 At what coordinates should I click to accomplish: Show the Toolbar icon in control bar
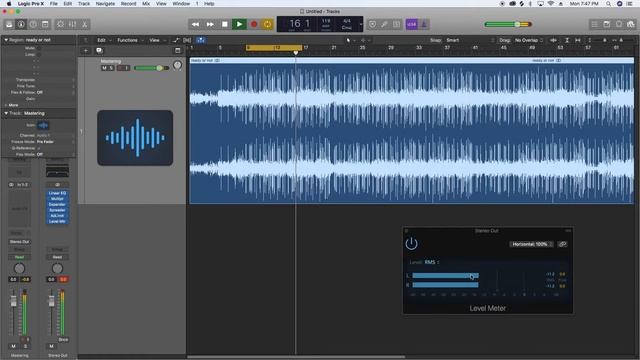[45, 24]
